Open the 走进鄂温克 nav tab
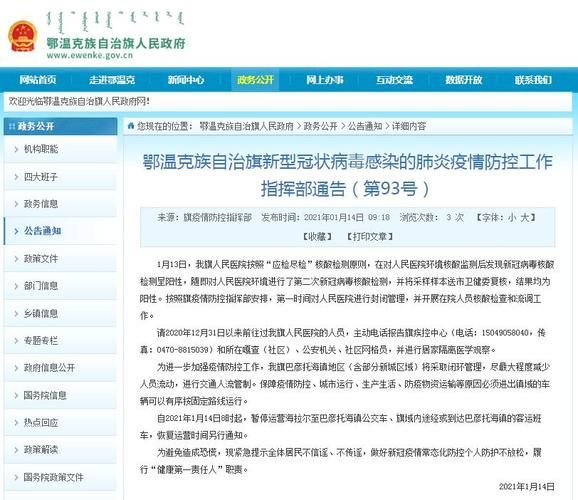Screen dimensions: 578x500 [x=112, y=80]
